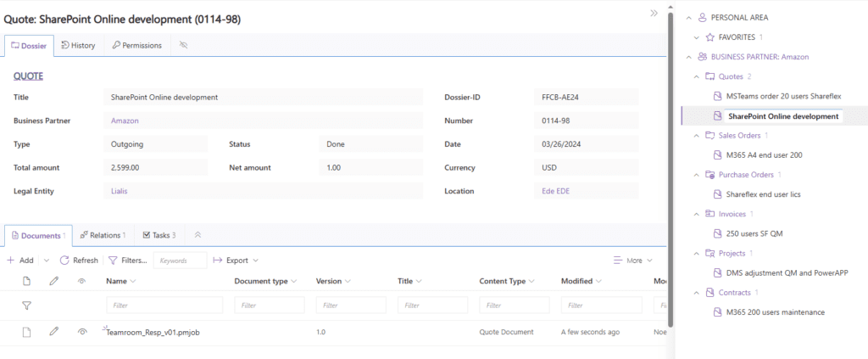868x359 pixels.
Task: Focus the Keywords search field
Action: 180,261
